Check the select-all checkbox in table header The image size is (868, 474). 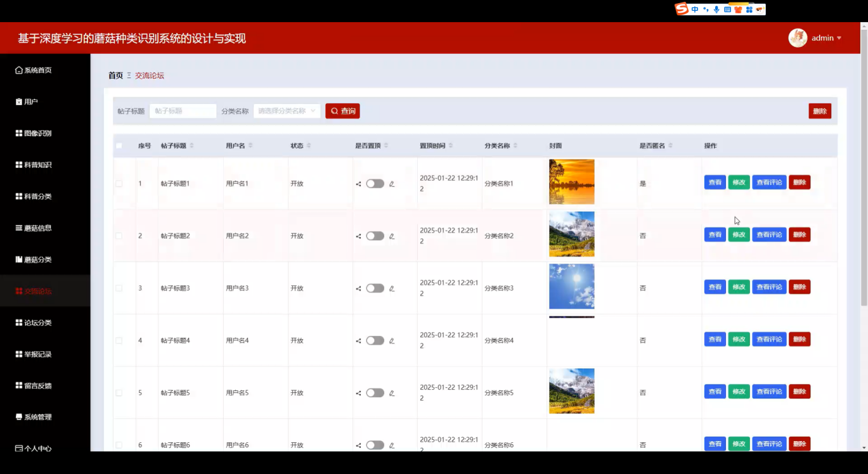tap(119, 146)
